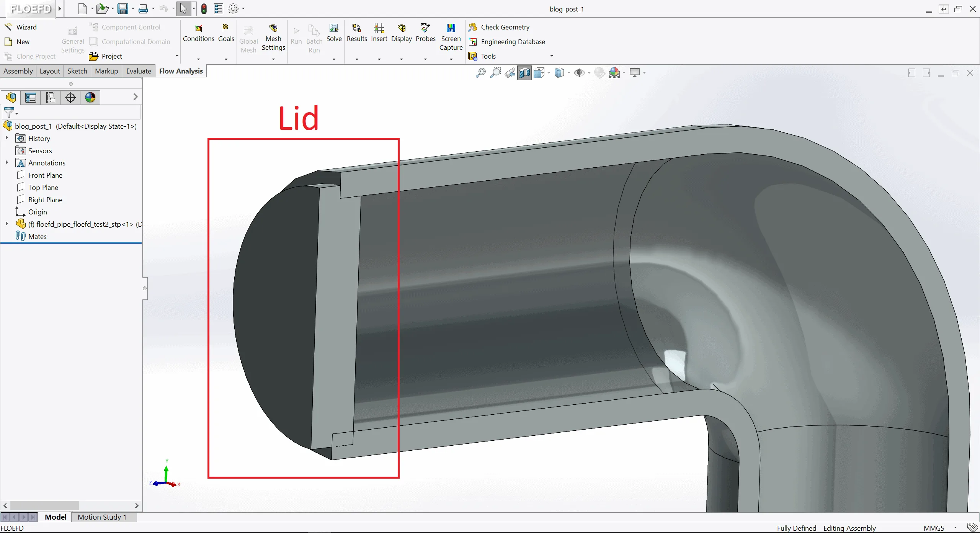Click the FLOEFD logo button
Viewport: 980px width, 533px height.
[x=31, y=9]
